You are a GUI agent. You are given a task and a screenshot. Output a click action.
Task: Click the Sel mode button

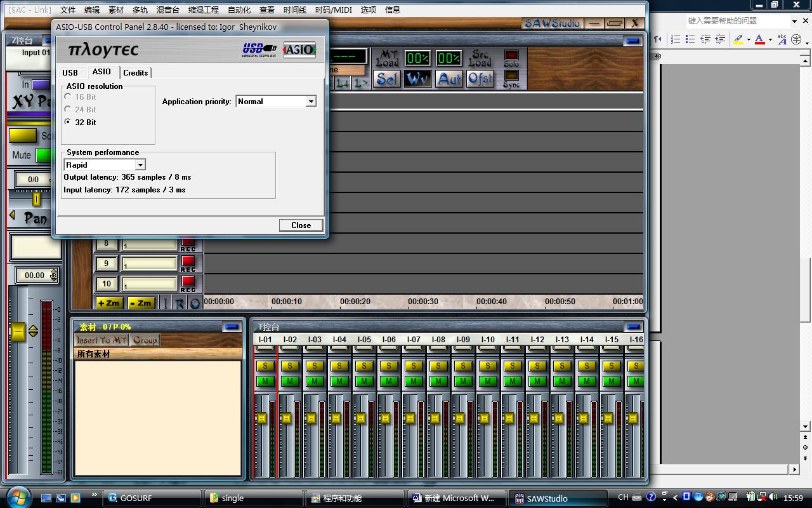coord(387,79)
